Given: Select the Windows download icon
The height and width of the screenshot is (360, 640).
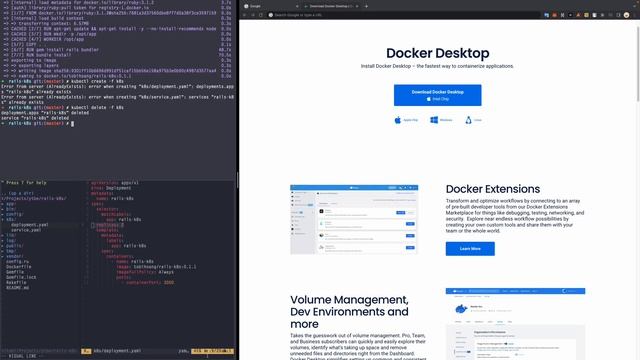Looking at the screenshot, I should click(x=434, y=120).
